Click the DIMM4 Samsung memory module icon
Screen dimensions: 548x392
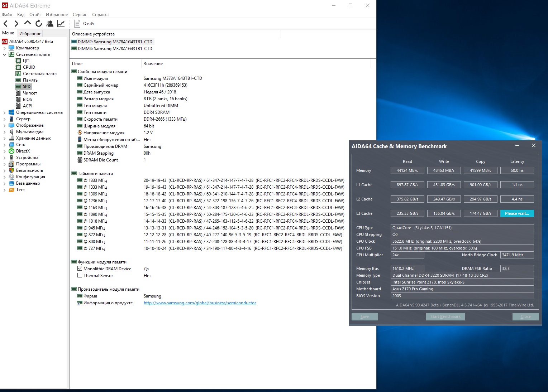[x=74, y=49]
